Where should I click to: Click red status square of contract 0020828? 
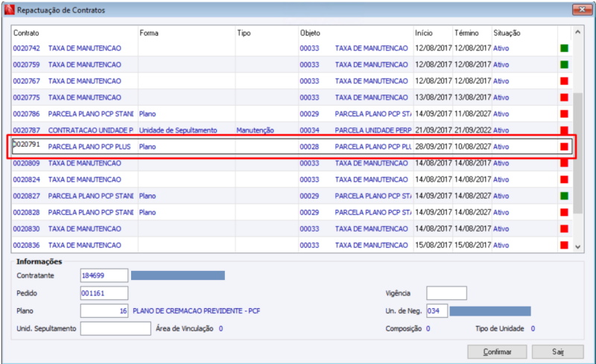564,212
